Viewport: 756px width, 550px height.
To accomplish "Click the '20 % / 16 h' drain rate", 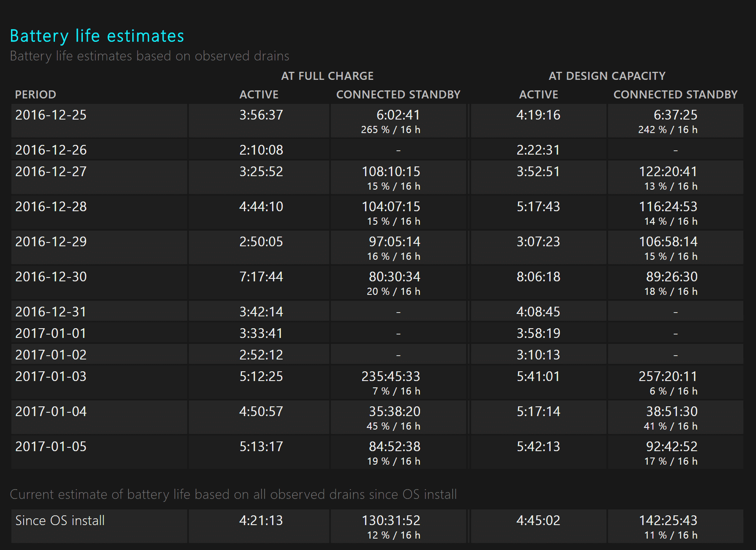I will pos(393,291).
